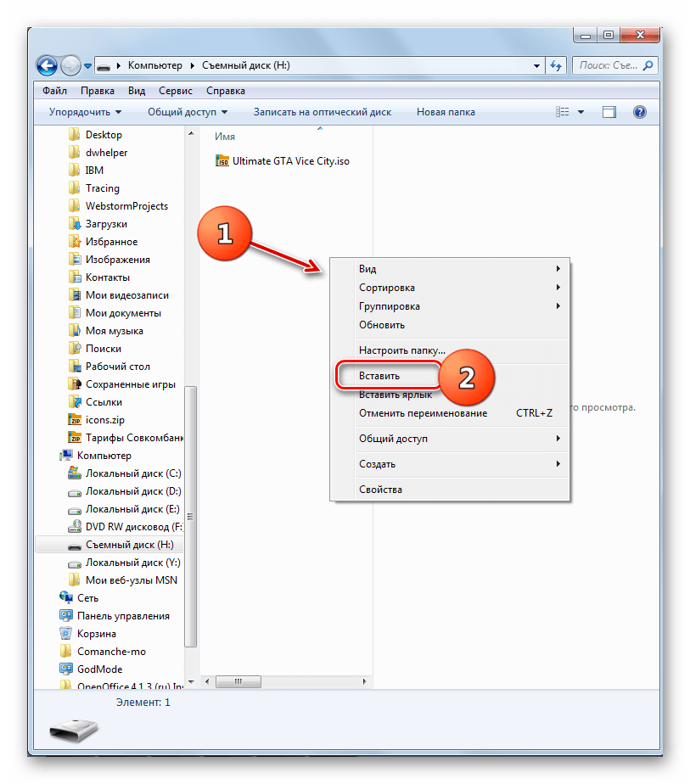
Task: Choose Вставить from context menu
Action: pos(379,375)
